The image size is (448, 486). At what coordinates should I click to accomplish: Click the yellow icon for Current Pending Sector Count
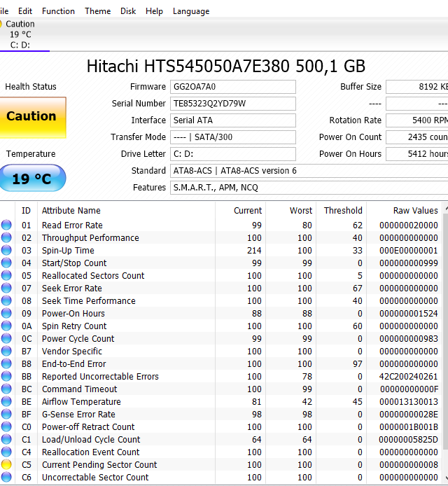(x=6, y=464)
